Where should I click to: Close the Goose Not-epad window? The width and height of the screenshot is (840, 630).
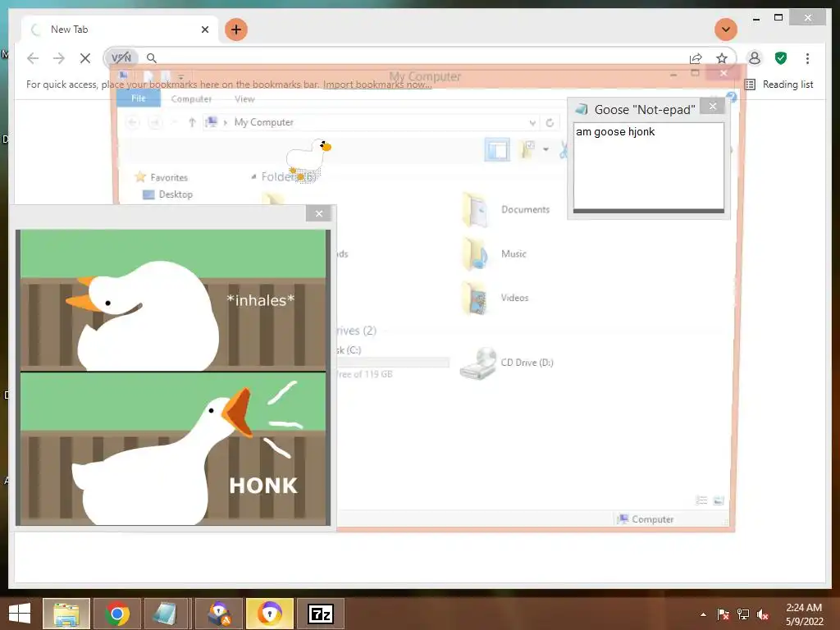point(713,106)
